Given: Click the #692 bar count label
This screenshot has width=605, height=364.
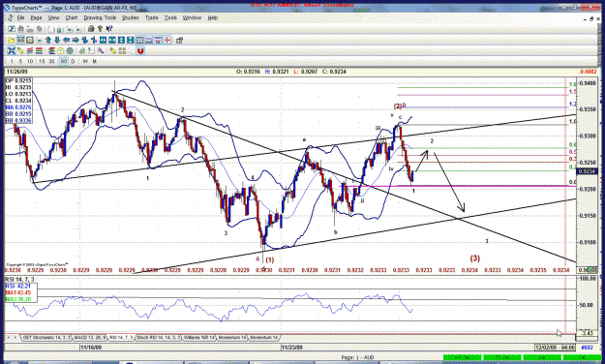Looking at the screenshot, I should [x=588, y=348].
